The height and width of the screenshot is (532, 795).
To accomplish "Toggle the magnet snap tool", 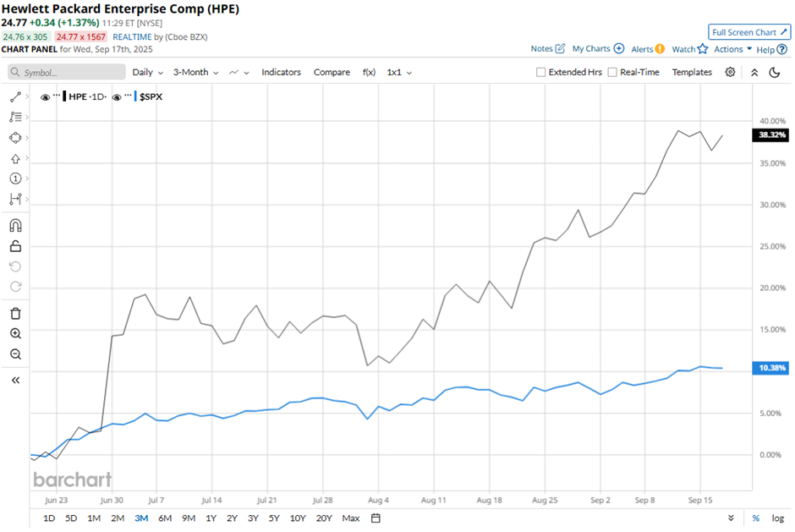I will pos(15,226).
